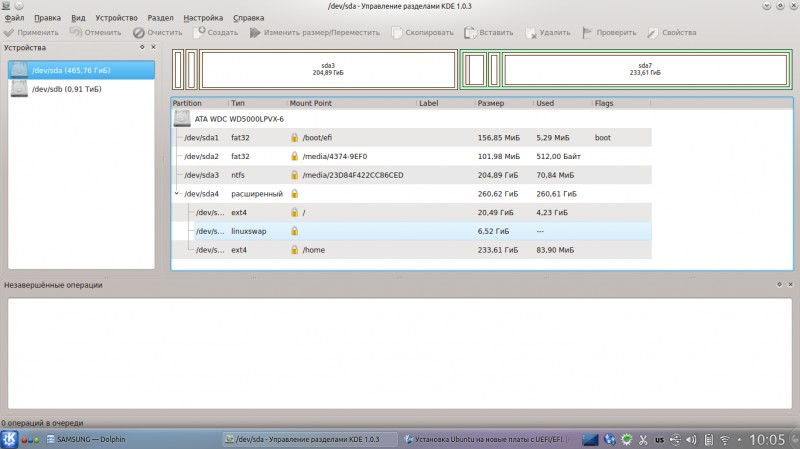This screenshot has height=449, width=800.
Task: Select the ext4 /home partition row
Action: click(412, 250)
